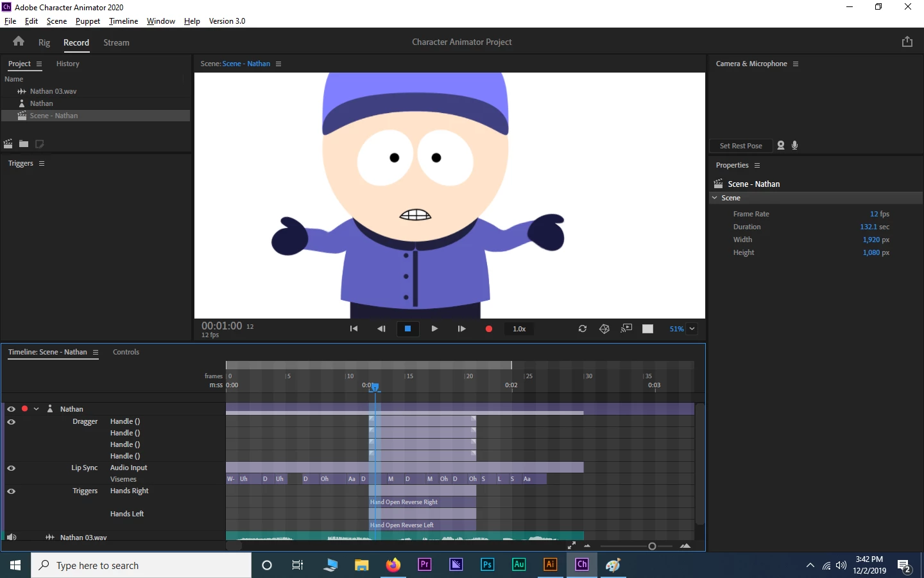
Task: Collapse the Scene section in Properties
Action: pyautogui.click(x=715, y=198)
